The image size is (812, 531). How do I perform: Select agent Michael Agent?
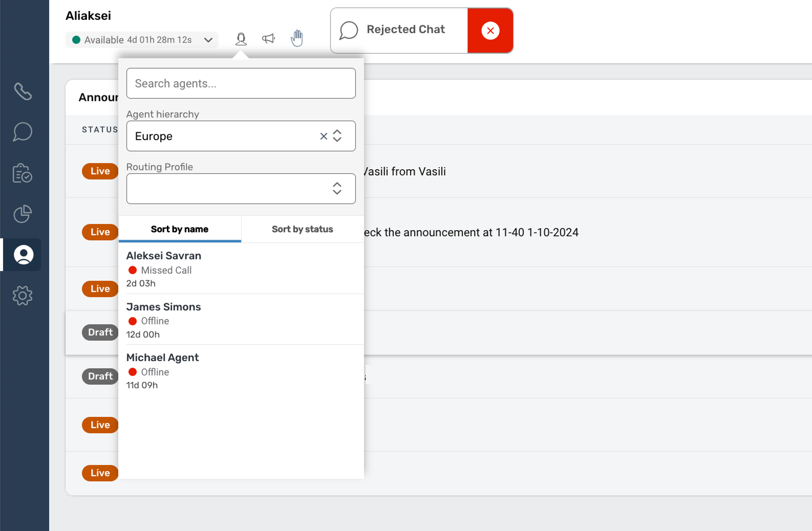163,358
